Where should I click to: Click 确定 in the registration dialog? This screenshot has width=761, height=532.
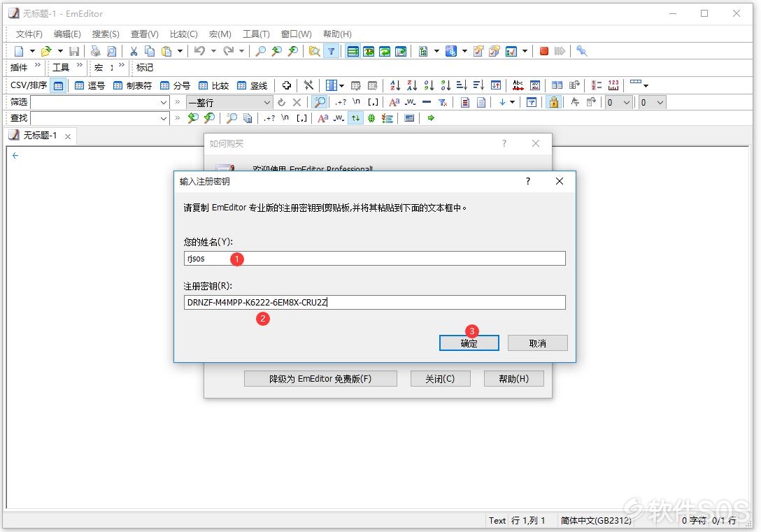click(469, 343)
